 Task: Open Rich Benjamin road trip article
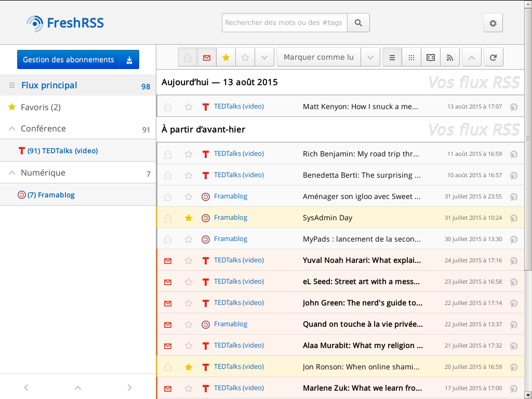[361, 154]
